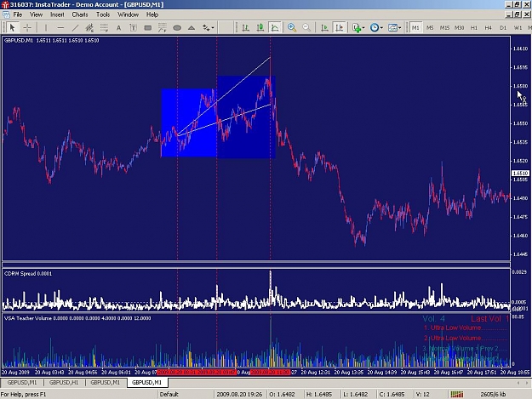The image size is (532, 399).
Task: Switch to the D1 timeframe
Action: (503, 28)
